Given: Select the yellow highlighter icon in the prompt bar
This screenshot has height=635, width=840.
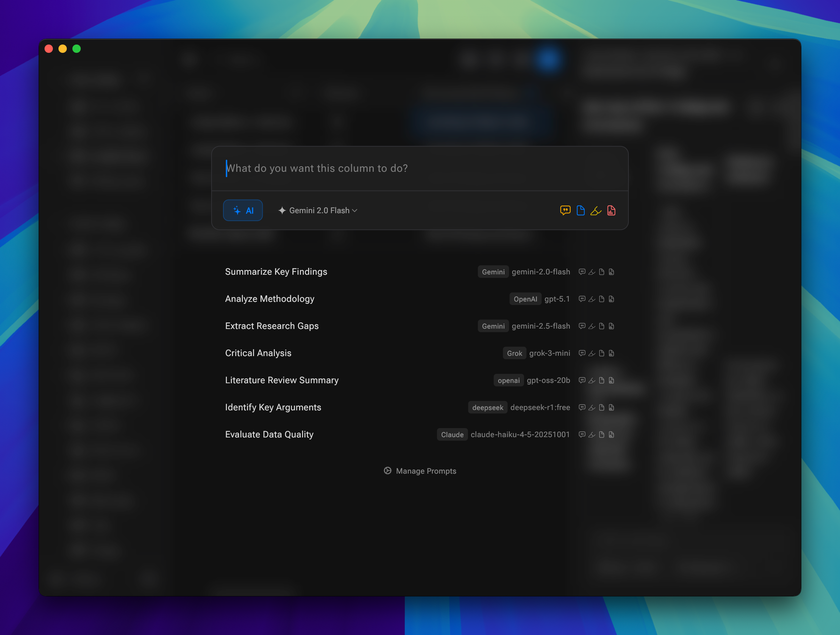Looking at the screenshot, I should click(x=596, y=210).
